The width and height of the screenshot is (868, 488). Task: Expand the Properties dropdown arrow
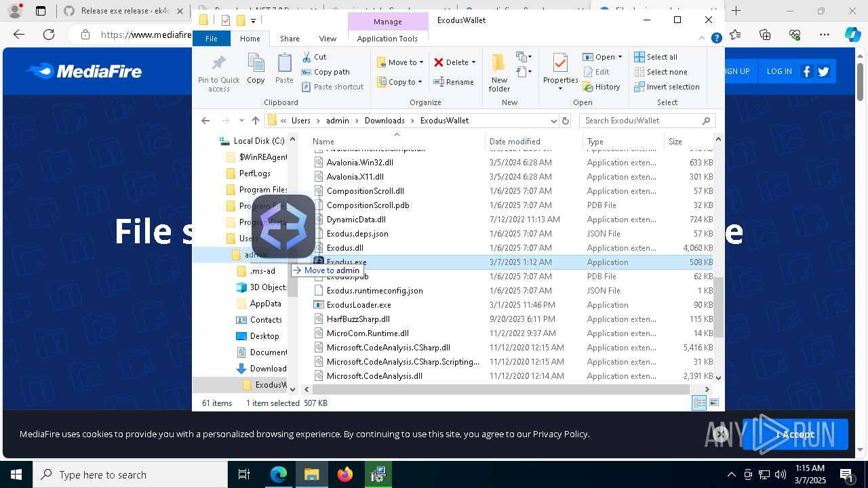pos(560,89)
